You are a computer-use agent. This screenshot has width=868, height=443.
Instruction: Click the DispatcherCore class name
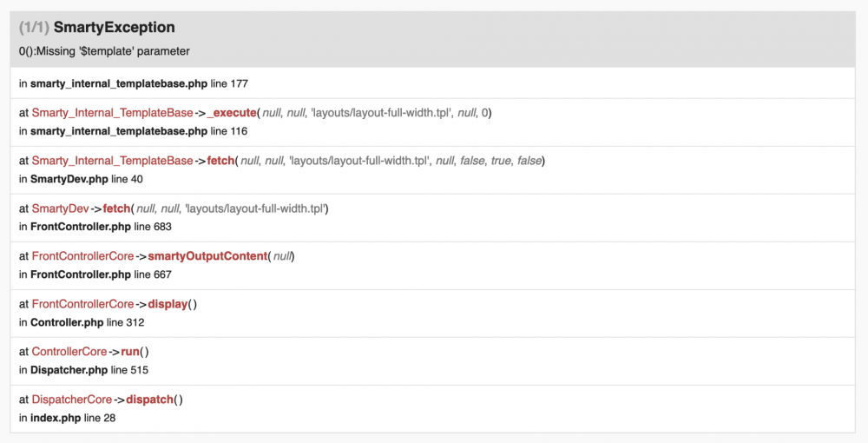tap(72, 400)
